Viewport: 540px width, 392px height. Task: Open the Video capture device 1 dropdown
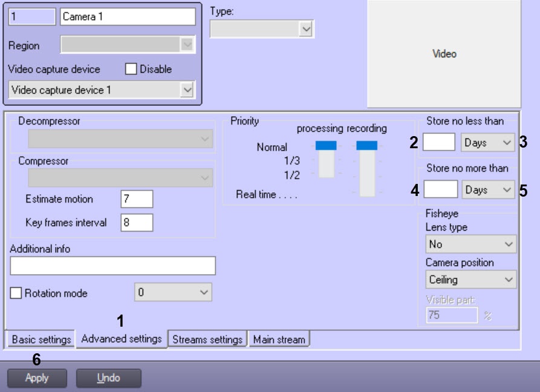[x=102, y=90]
